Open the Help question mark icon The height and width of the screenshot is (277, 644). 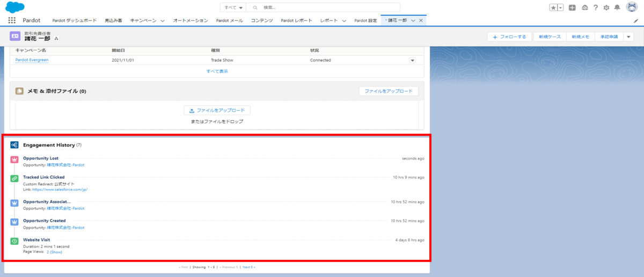pos(596,8)
